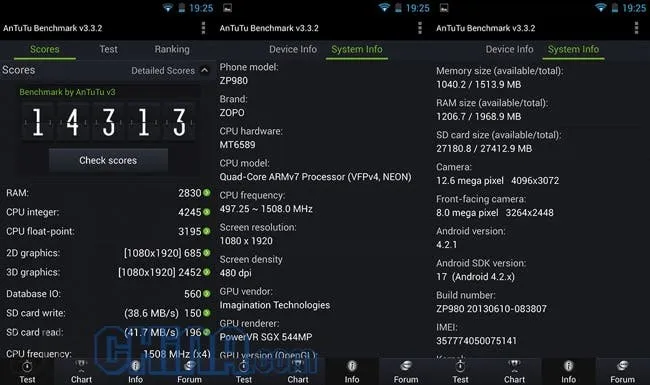650x385 pixels.
Task: Select build number ZP980 20130610-083807
Action: tap(491, 309)
